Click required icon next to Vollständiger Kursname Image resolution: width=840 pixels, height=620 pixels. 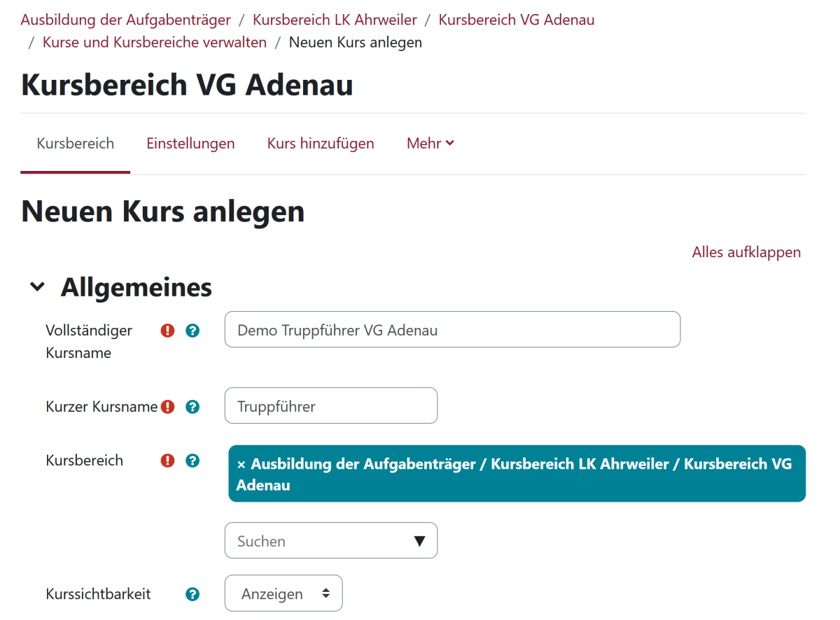click(167, 331)
